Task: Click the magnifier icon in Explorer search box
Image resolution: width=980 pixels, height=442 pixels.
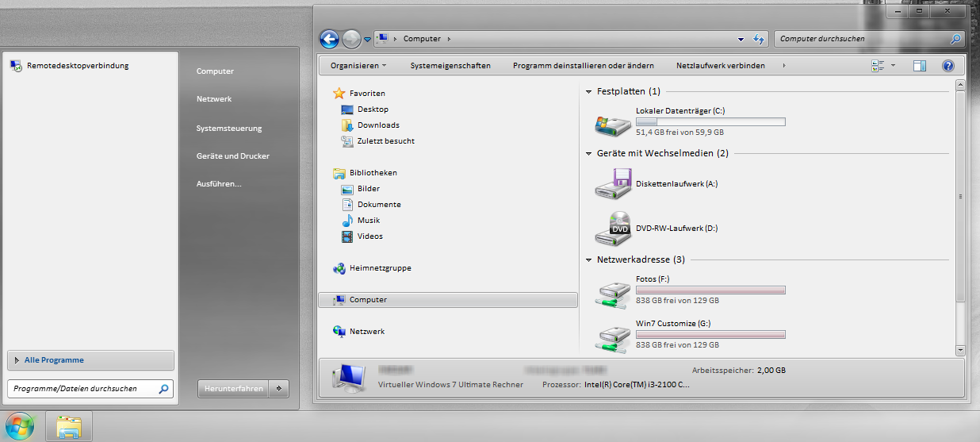Action: (955, 38)
